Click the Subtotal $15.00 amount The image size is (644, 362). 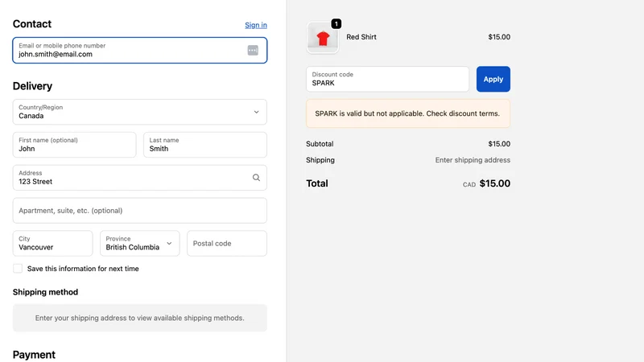[499, 144]
